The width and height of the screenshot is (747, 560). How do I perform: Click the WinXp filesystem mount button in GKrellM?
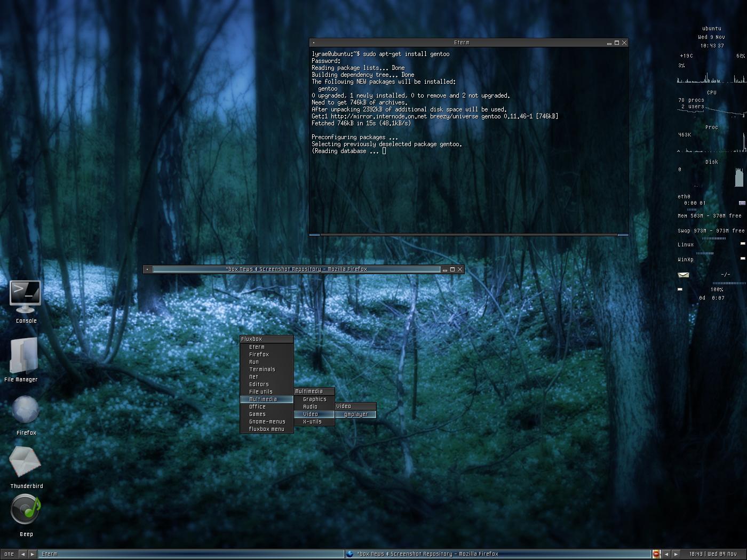[743, 259]
